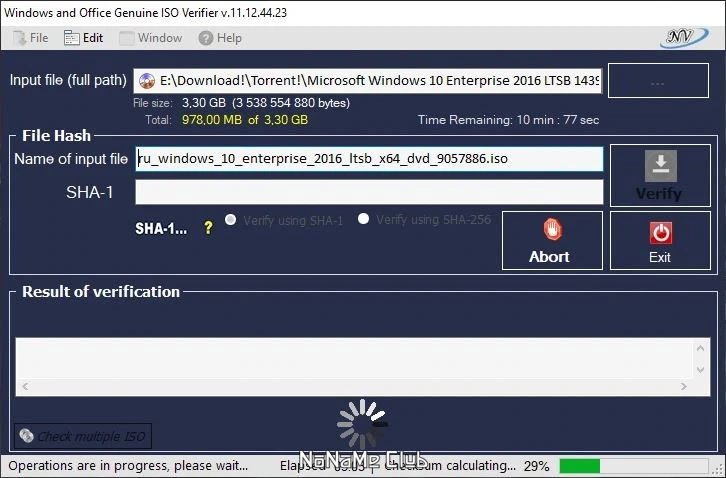The height and width of the screenshot is (478, 726).
Task: Click the loading spinner
Action: click(361, 424)
